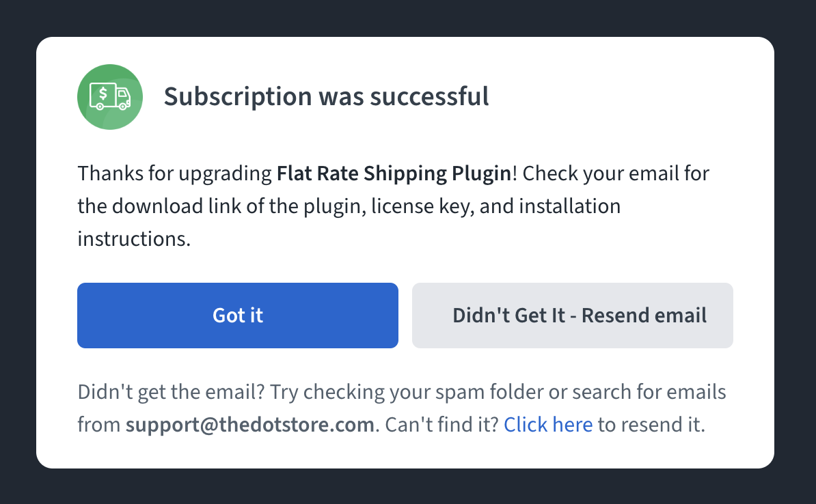Follow the Click here resend link
Screen dimensions: 816x504
[x=548, y=424]
